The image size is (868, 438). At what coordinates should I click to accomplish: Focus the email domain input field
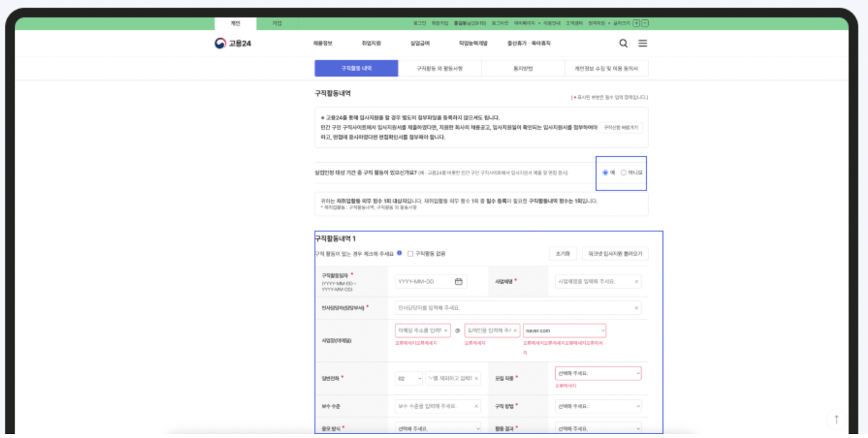492,330
